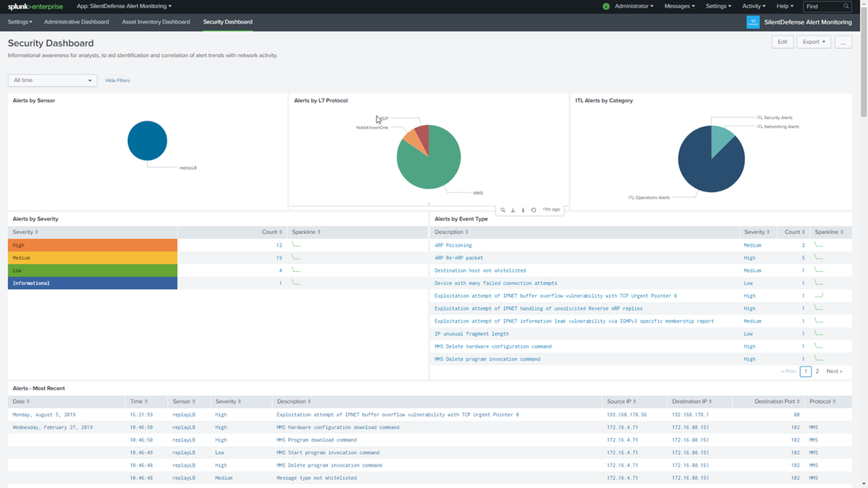
Task: Open the Export dropdown
Action: tap(813, 42)
